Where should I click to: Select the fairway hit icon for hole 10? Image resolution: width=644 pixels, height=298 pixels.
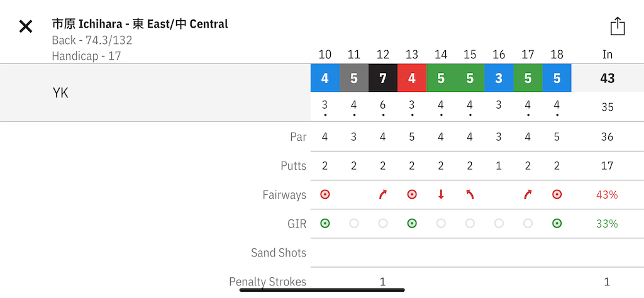[x=325, y=194]
